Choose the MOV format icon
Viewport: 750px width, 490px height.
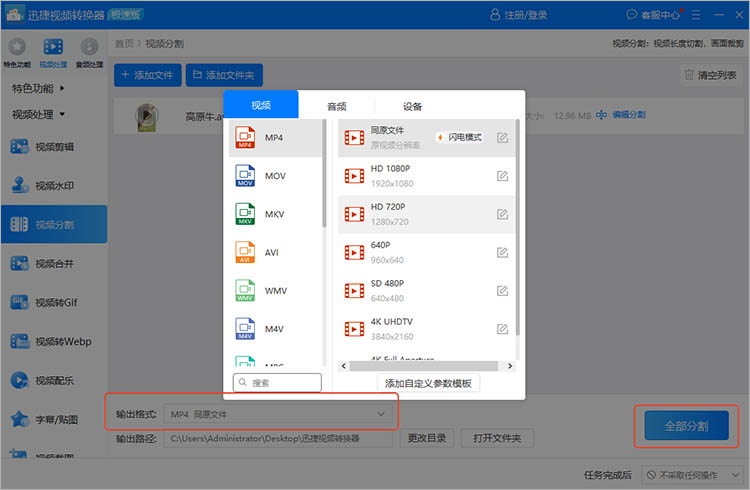tap(245, 176)
